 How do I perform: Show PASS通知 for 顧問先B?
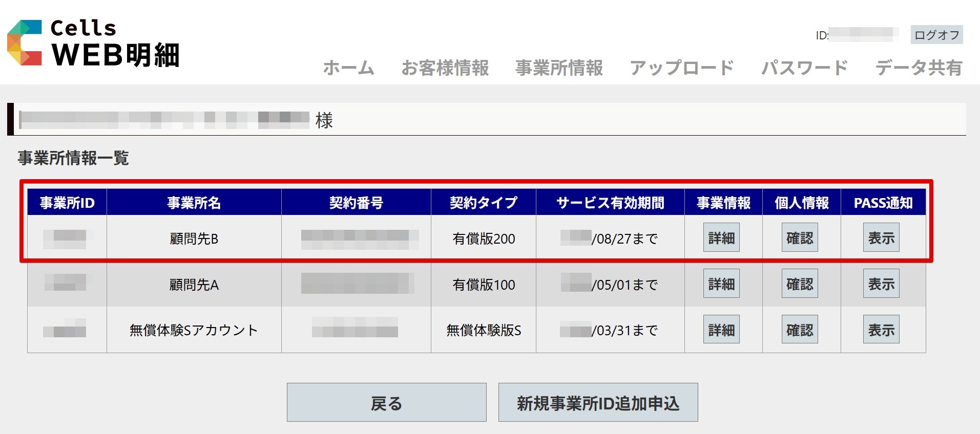pyautogui.click(x=881, y=237)
